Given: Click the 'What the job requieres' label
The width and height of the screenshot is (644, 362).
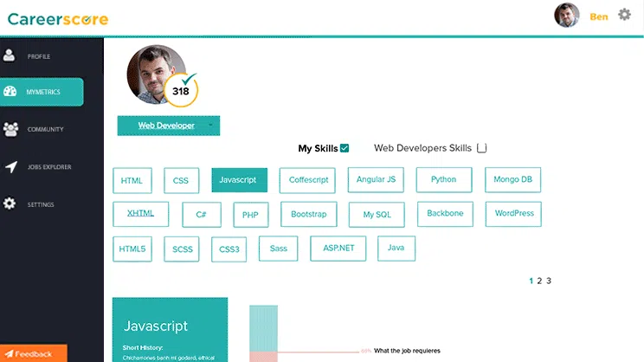Looking at the screenshot, I should click(x=407, y=351).
